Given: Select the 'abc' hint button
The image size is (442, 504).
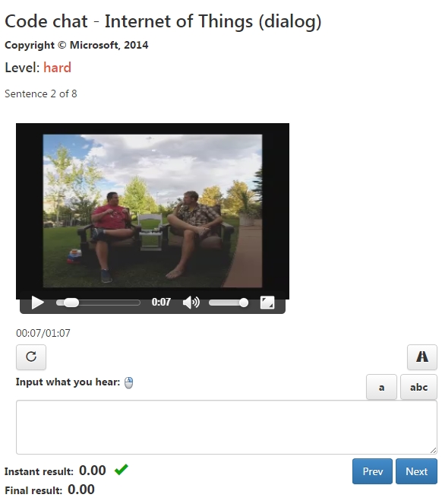Looking at the screenshot, I should 418,387.
